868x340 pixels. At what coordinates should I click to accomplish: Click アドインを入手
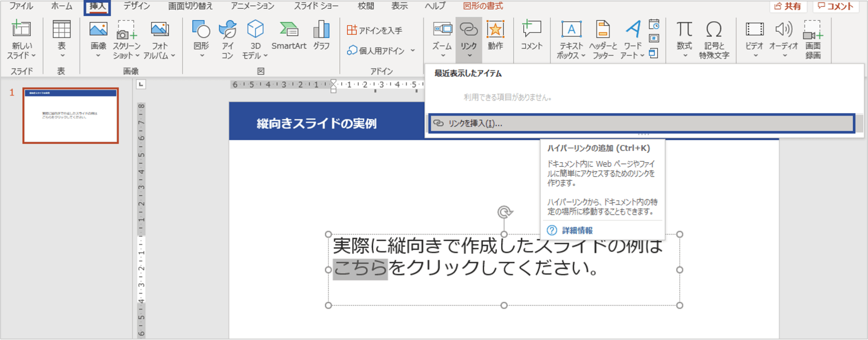(x=375, y=30)
